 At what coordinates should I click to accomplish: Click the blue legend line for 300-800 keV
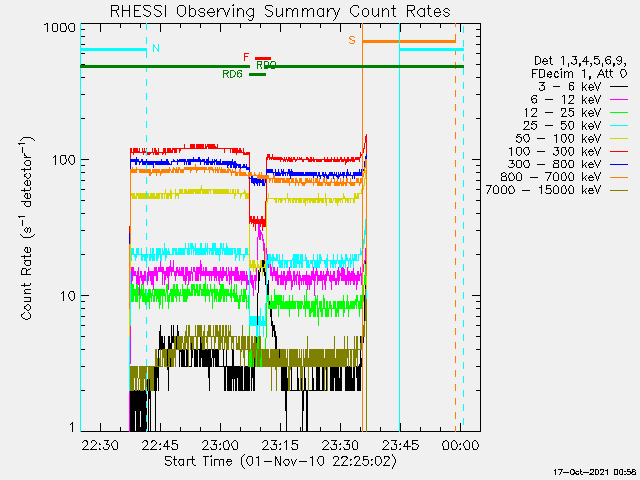[619, 164]
